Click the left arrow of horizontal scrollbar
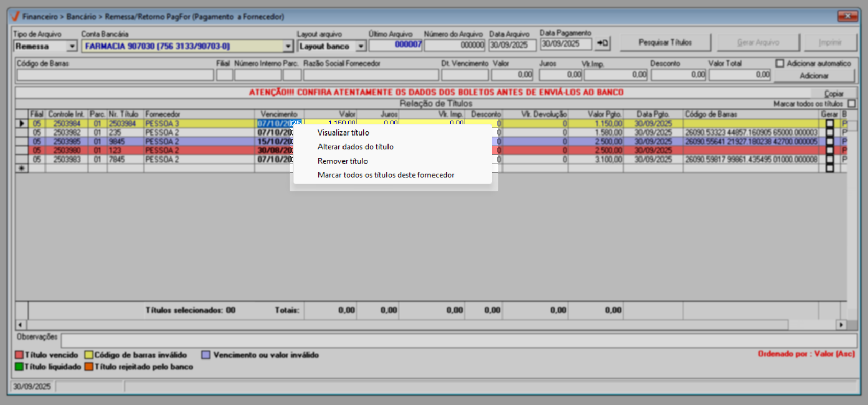The height and width of the screenshot is (405, 868). (20, 325)
